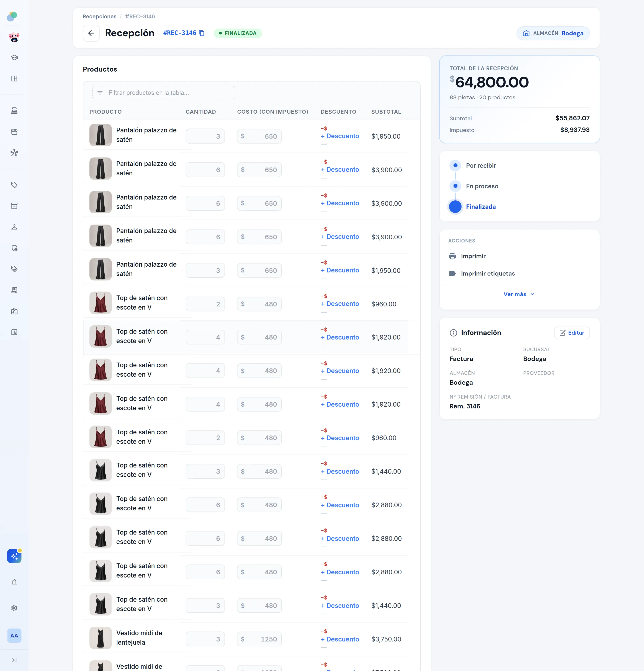Open the clothes hanger icon in sidebar

(x=14, y=227)
